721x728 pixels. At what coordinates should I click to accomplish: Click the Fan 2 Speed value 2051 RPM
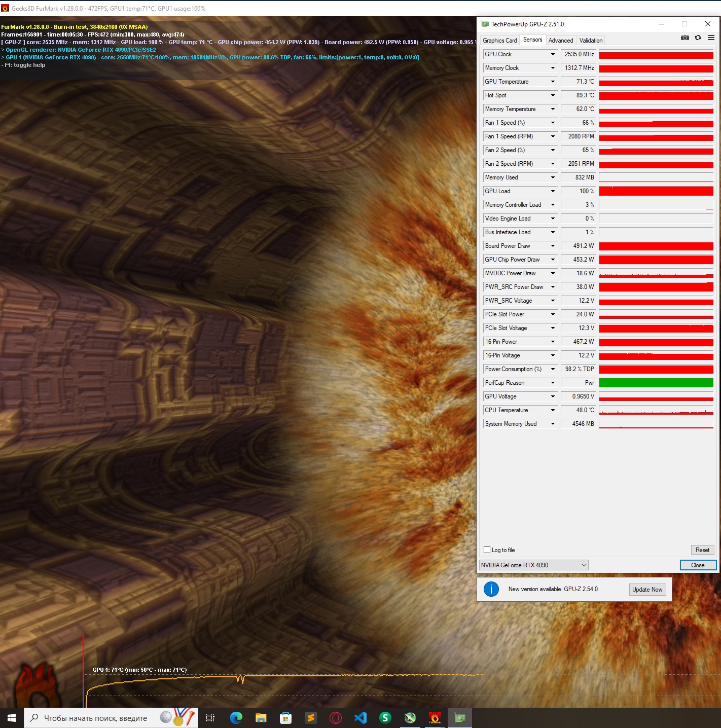click(578, 164)
